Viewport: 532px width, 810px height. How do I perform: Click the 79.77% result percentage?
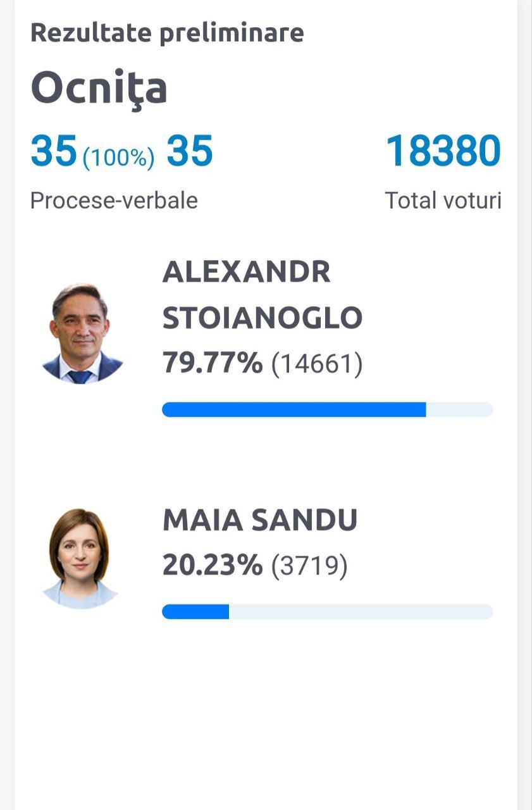pyautogui.click(x=213, y=363)
